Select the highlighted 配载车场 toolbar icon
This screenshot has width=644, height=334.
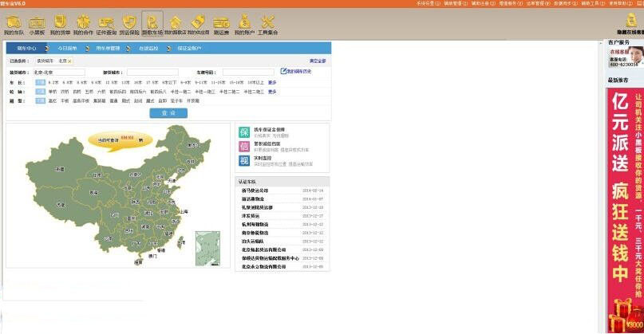click(152, 24)
